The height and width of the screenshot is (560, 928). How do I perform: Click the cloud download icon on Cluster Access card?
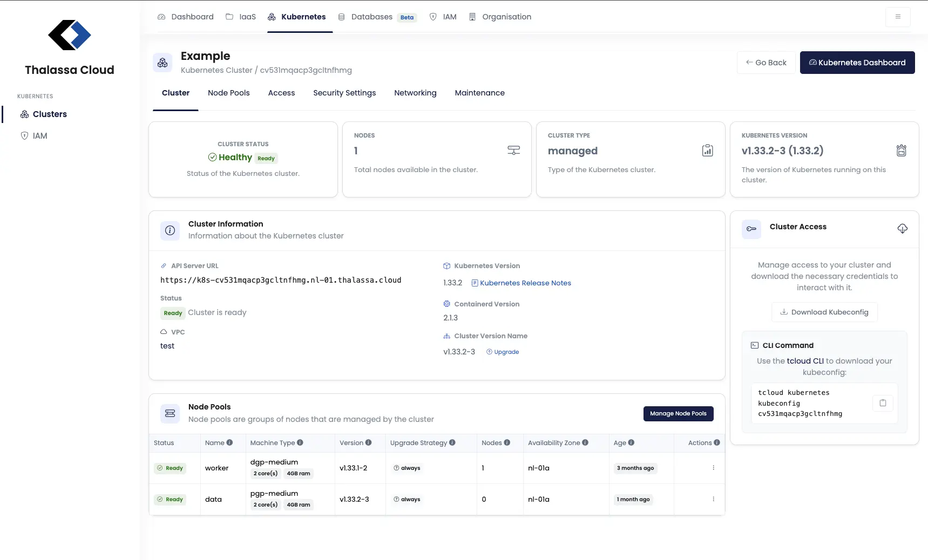(902, 228)
